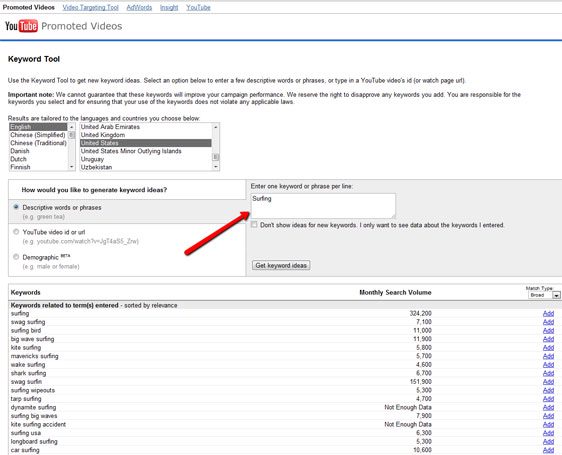Pick Danish in the language list
Image resolution: width=562 pixels, height=455 pixels.
[x=38, y=151]
